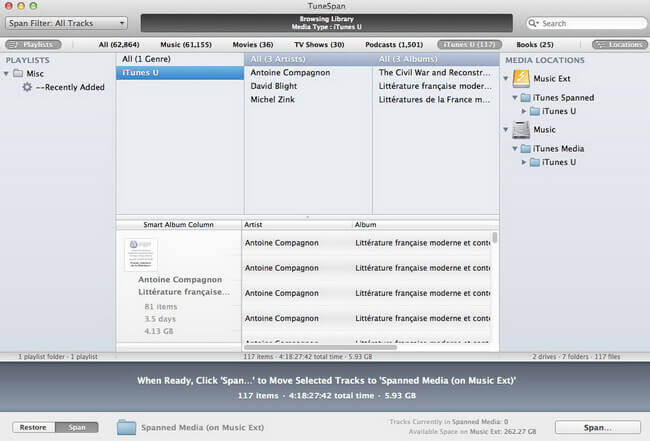Click the Browsing Library status display

pos(327,23)
